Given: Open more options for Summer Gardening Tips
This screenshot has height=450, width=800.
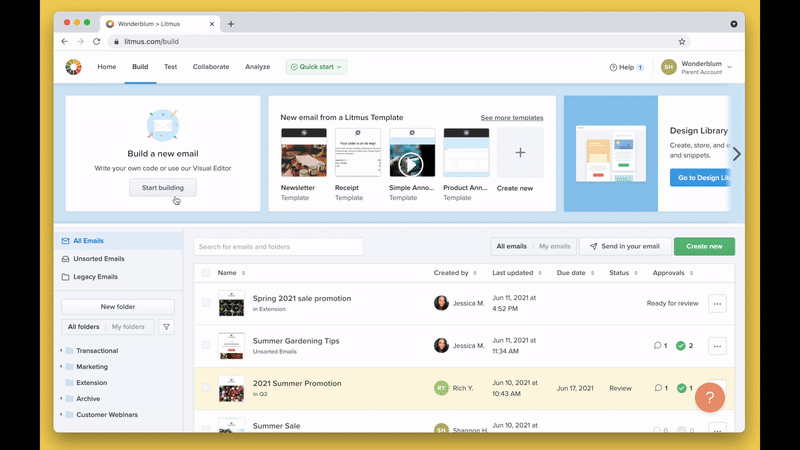Looking at the screenshot, I should tap(717, 346).
